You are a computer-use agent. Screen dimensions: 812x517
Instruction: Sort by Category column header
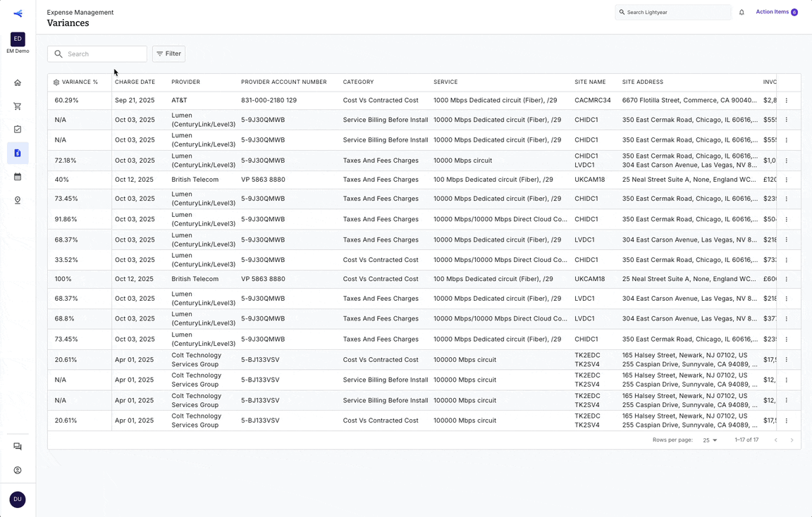pyautogui.click(x=358, y=82)
